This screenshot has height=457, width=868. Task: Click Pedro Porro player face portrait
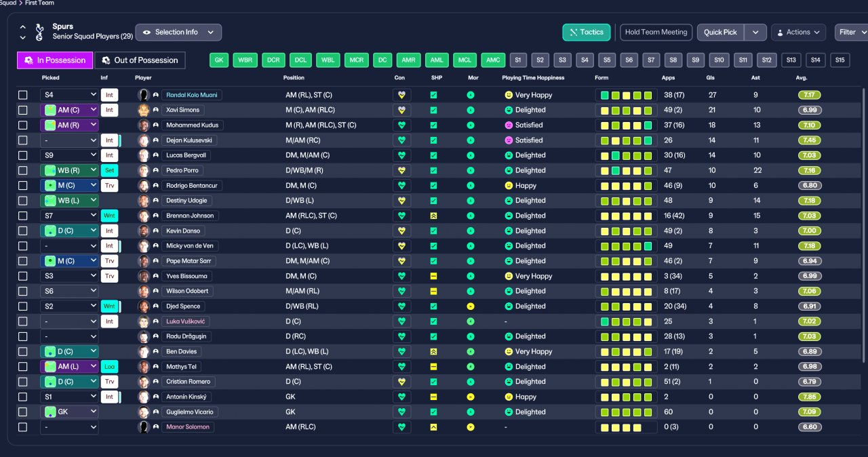(144, 170)
